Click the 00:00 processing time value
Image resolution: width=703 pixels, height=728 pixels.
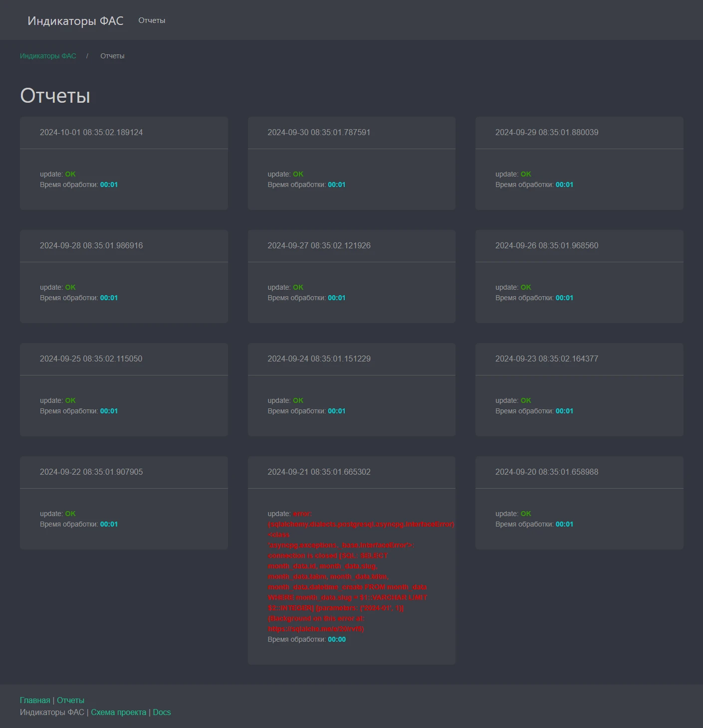337,639
